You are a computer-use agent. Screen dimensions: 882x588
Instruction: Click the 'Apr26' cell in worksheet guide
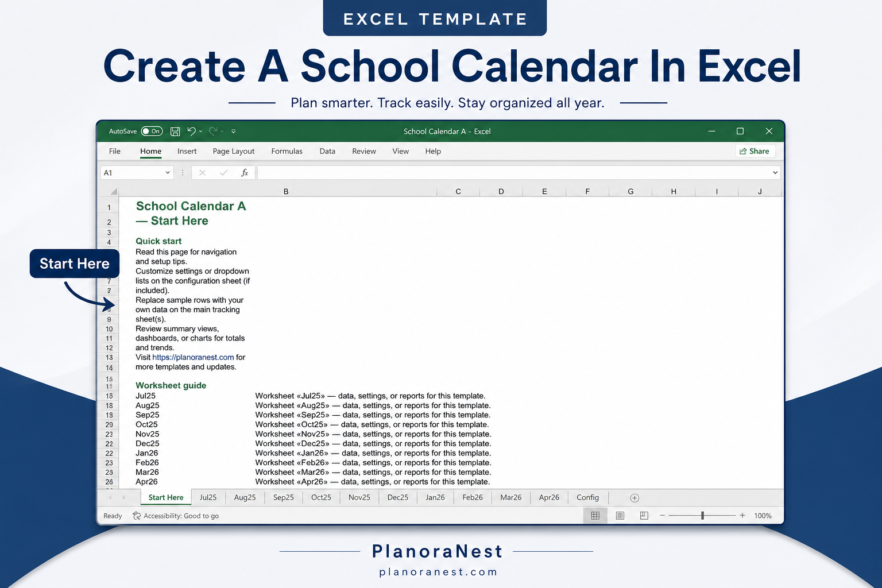click(146, 482)
